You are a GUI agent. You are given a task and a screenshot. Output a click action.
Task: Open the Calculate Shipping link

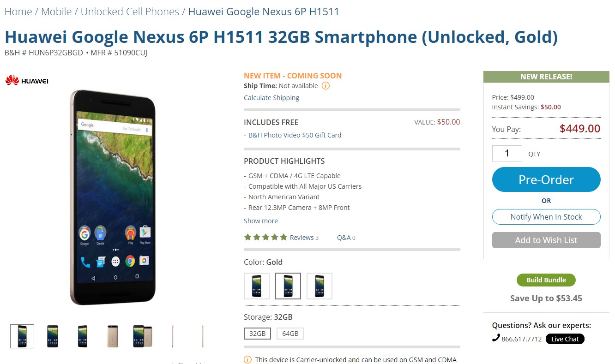click(271, 98)
